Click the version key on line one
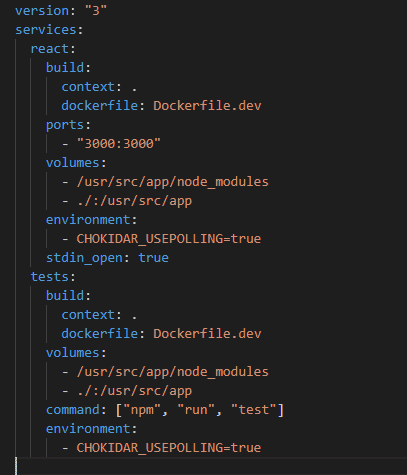This screenshot has height=475, width=407. pyautogui.click(x=42, y=11)
